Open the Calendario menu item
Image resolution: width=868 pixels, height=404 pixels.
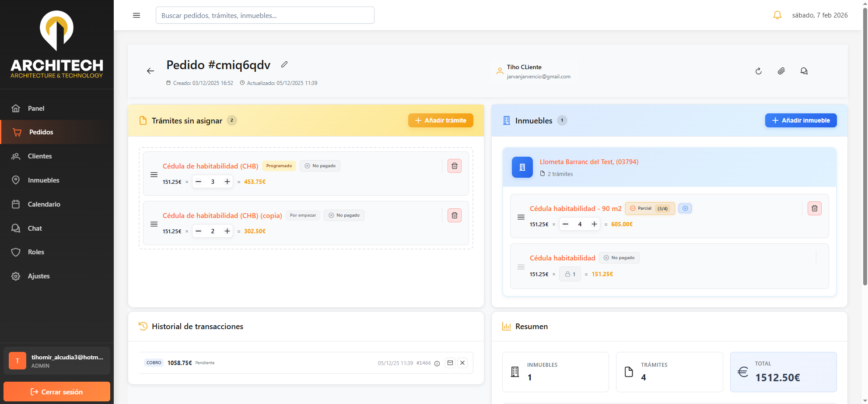44,204
